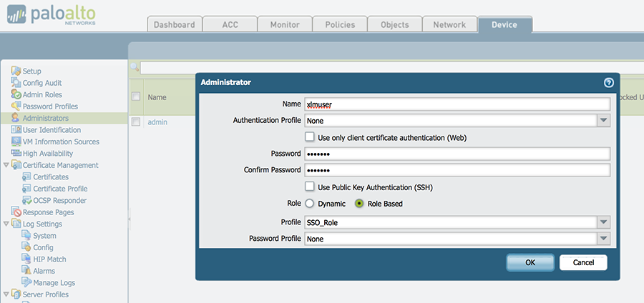Click the User Identification icon
644x303 pixels.
click(x=16, y=130)
